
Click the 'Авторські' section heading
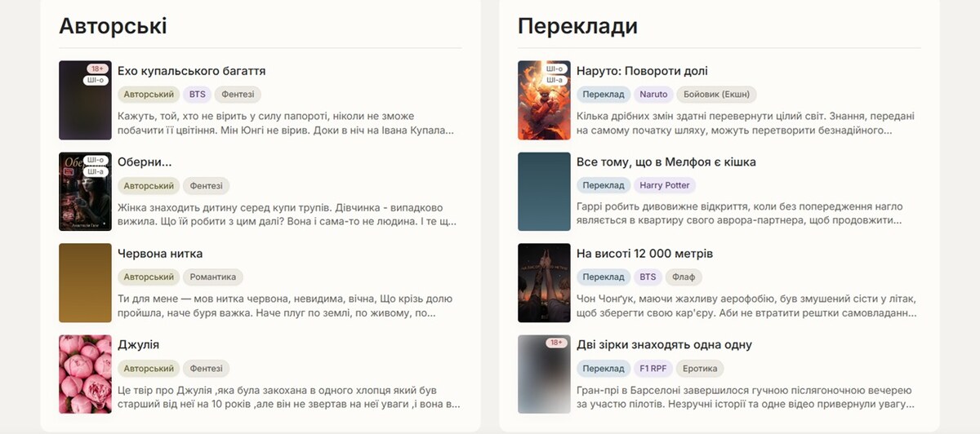click(x=113, y=26)
